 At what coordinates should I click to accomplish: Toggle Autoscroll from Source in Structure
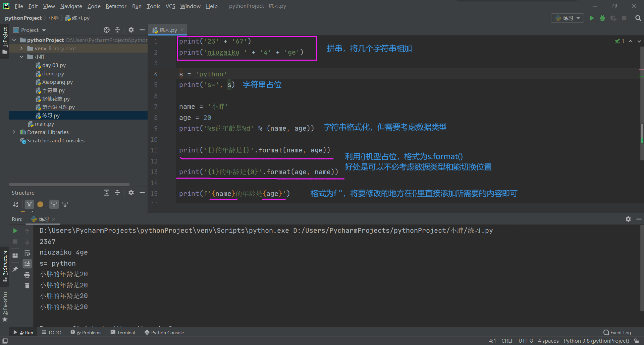(x=65, y=204)
